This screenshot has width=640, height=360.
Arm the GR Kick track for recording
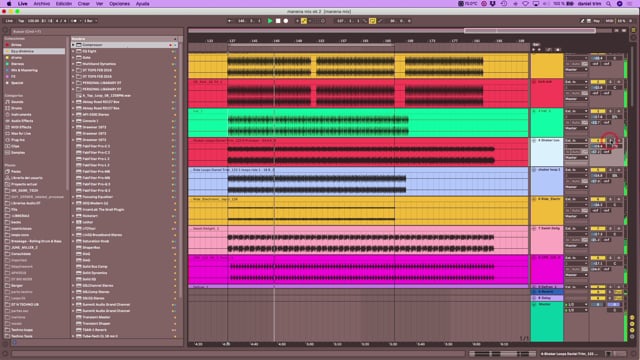pos(619,82)
